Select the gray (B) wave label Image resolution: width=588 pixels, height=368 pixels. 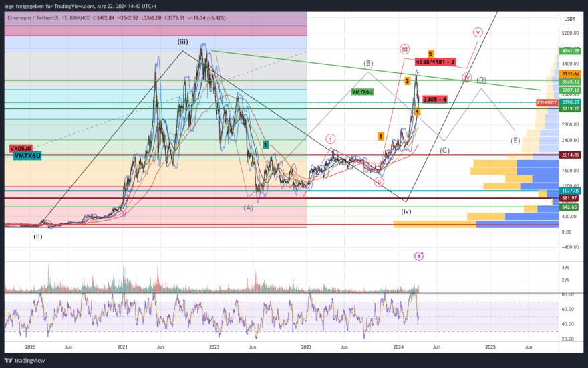(368, 64)
